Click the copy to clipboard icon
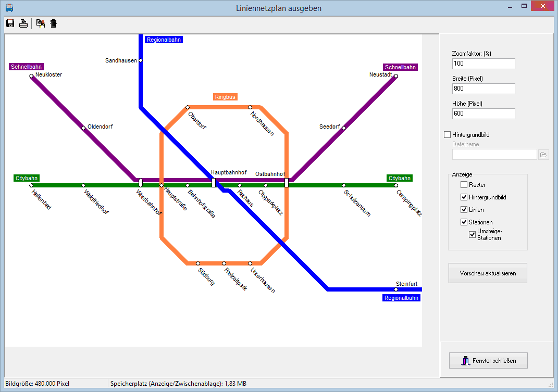Screen dimensions: 558x392 tap(40, 23)
